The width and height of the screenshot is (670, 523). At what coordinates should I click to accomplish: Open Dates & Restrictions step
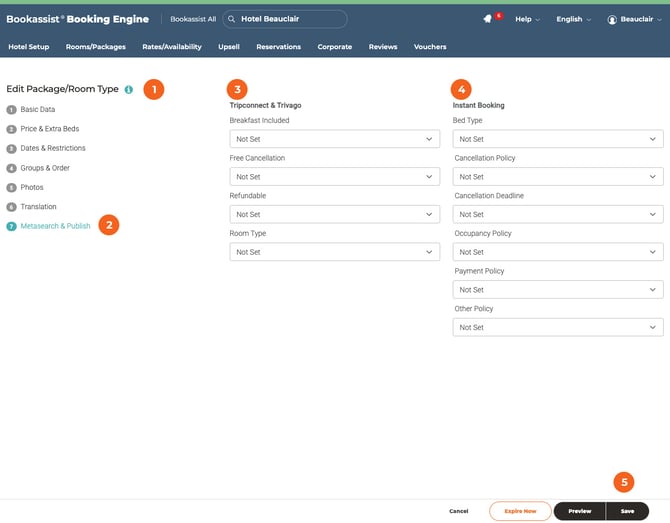[x=52, y=148]
